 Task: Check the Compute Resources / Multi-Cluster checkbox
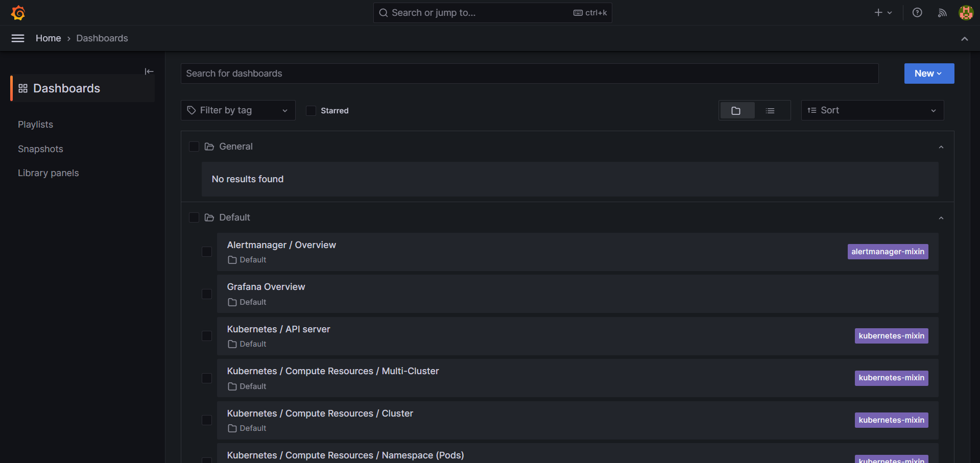coord(207,378)
